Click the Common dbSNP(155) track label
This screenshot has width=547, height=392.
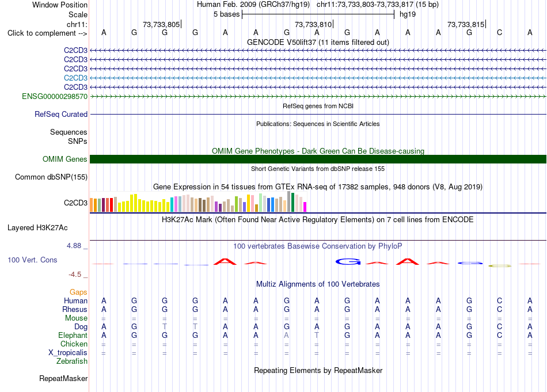pos(51,177)
